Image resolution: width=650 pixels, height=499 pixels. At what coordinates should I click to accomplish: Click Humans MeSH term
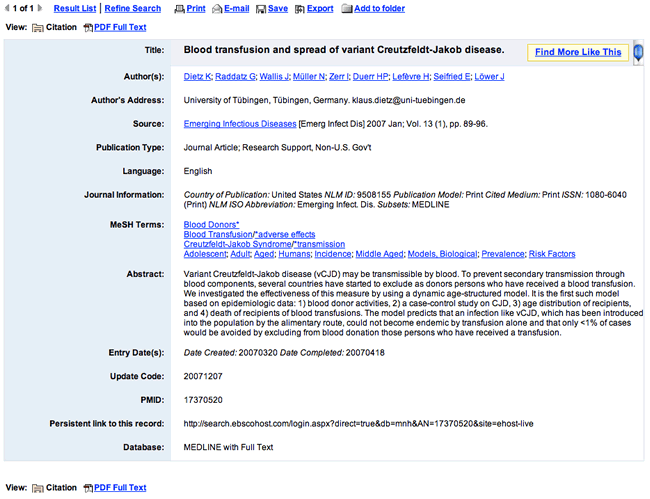point(294,254)
